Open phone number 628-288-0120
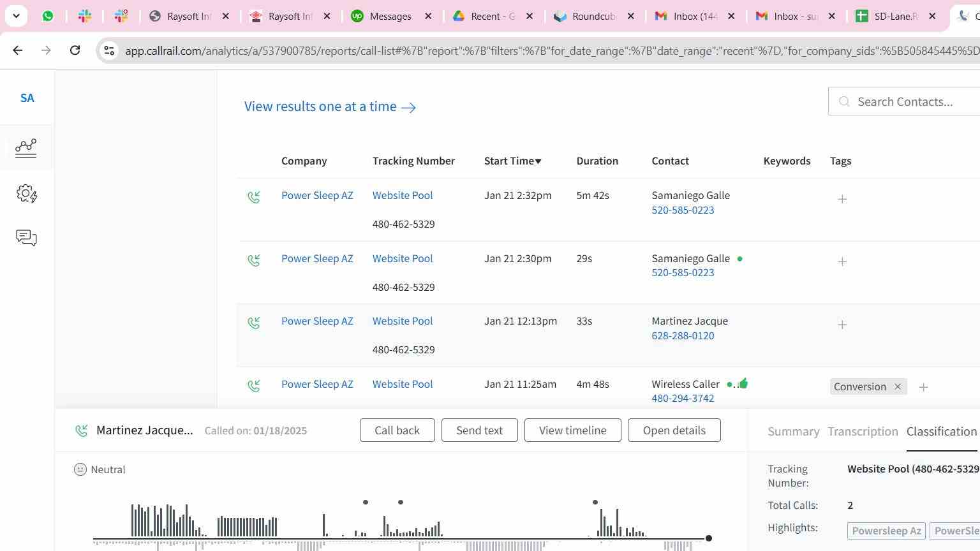This screenshot has height=551, width=980. point(683,335)
